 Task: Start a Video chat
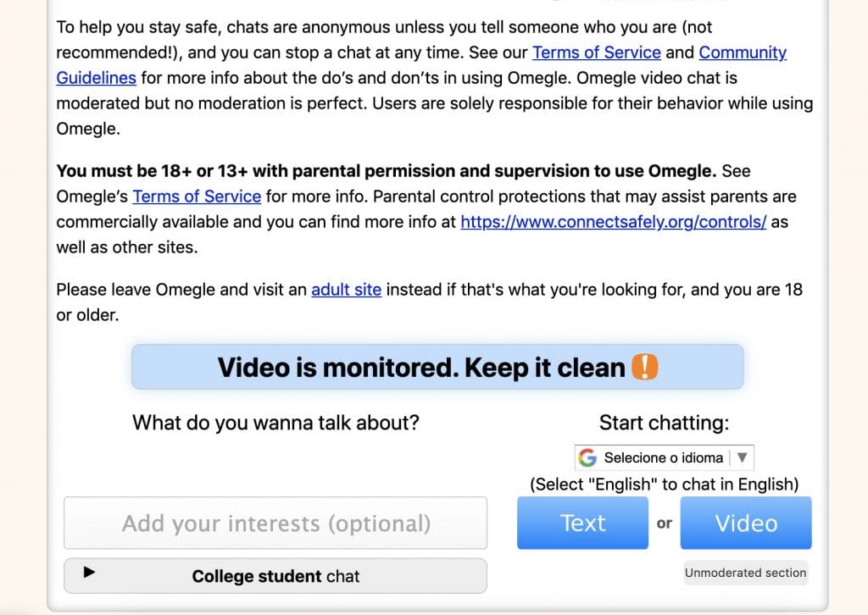pyautogui.click(x=746, y=523)
